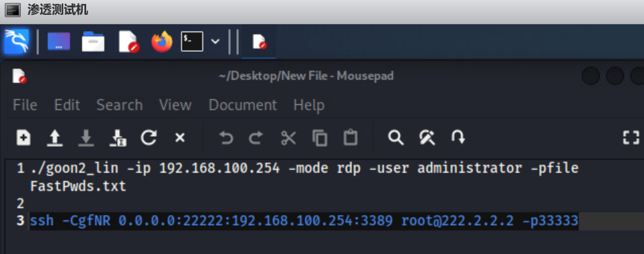Open the Help menu
Viewport: 644px width, 254px height.
click(309, 105)
